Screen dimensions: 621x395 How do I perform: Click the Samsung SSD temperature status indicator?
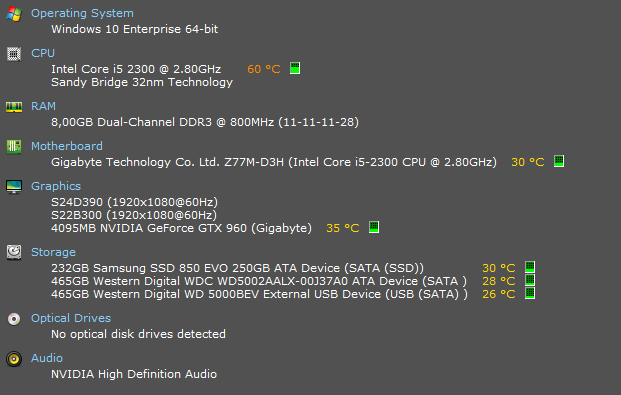tap(530, 267)
